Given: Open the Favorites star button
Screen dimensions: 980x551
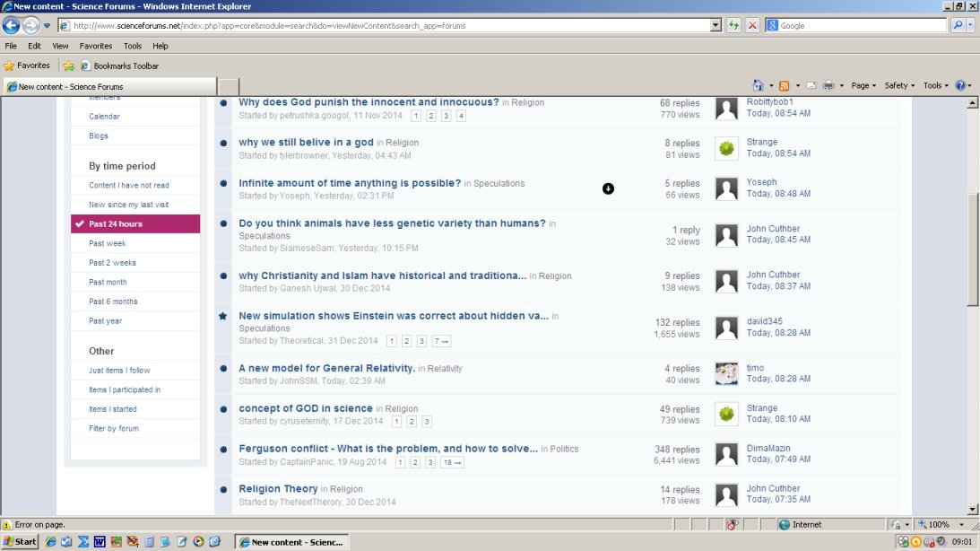Looking at the screenshot, I should 27,66.
